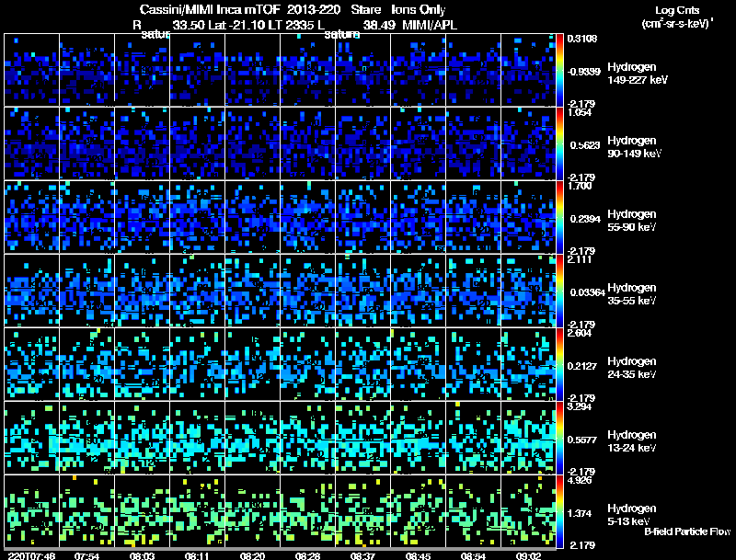Click the color bar for 149-227 keV row
The image size is (736, 560).
pyautogui.click(x=559, y=70)
